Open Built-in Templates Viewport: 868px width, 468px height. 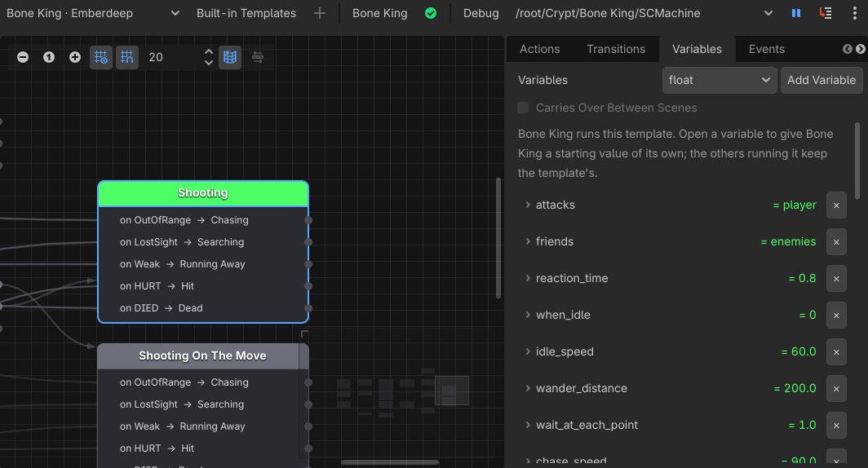(246, 13)
